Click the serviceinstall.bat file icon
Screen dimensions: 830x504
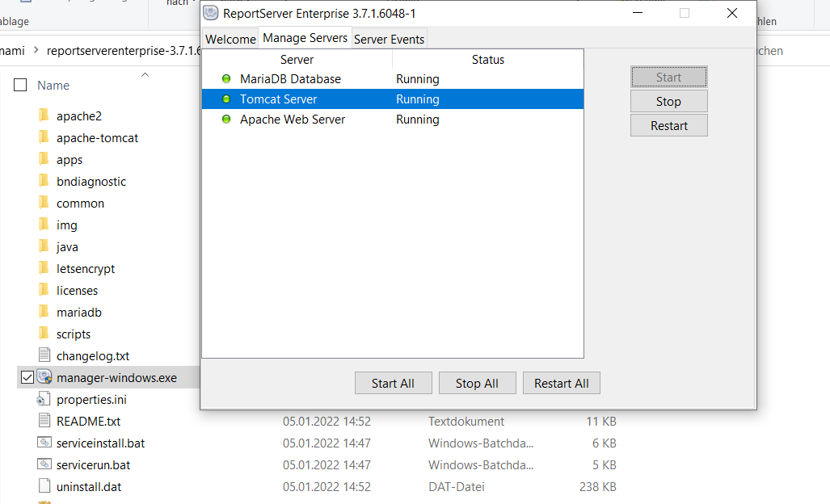coord(44,443)
